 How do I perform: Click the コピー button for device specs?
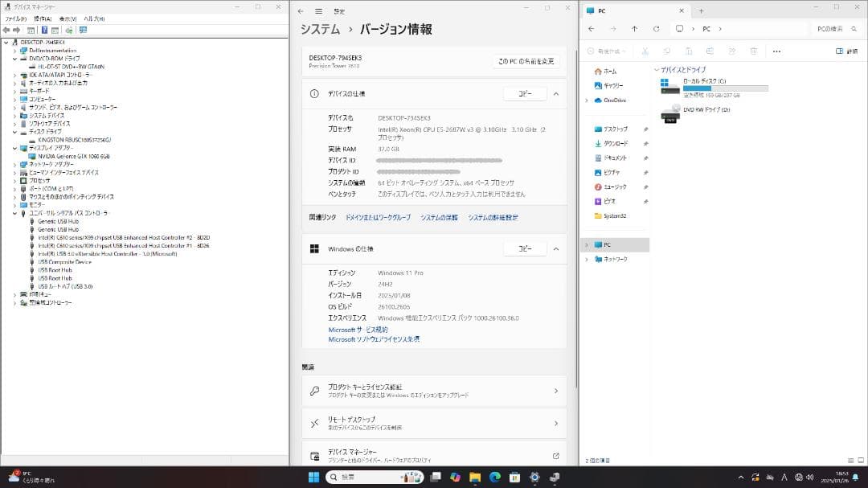526,93
